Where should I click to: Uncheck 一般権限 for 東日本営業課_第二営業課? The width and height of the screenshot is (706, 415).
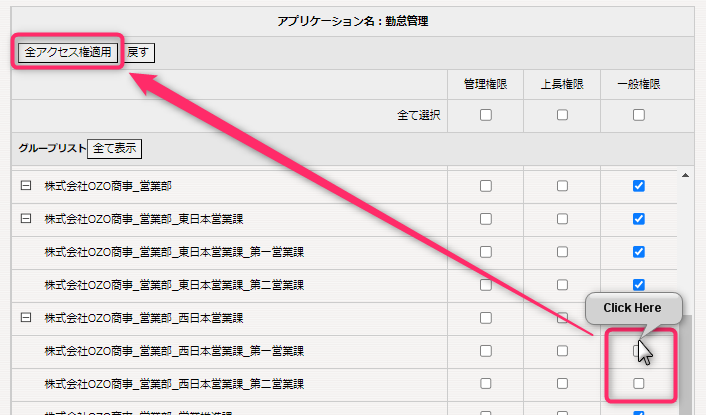pyautogui.click(x=639, y=285)
